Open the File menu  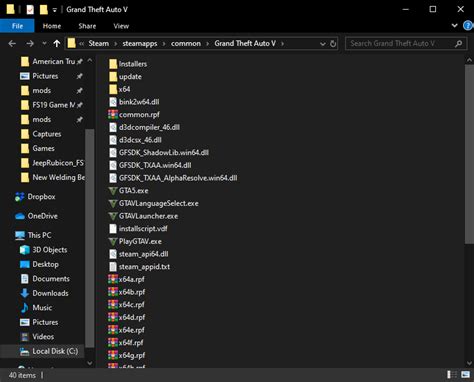pos(17,26)
